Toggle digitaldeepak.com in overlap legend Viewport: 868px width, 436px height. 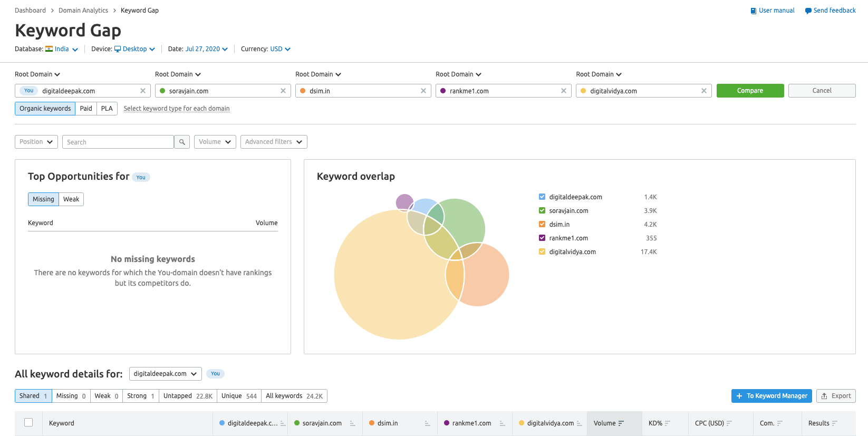point(542,197)
